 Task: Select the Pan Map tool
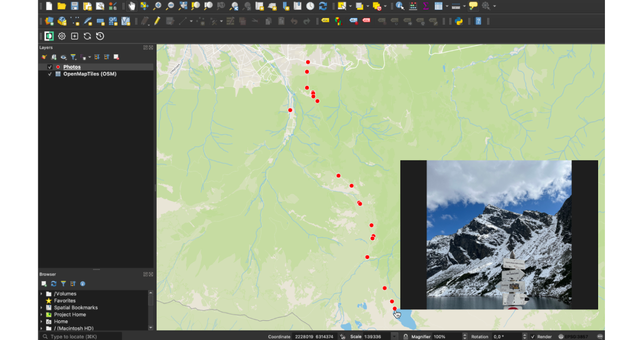(x=132, y=6)
